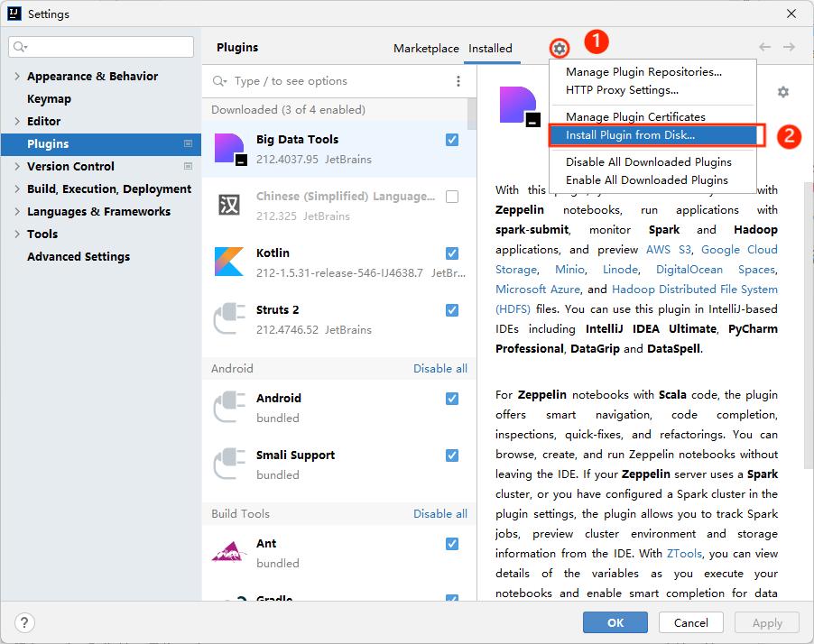The width and height of the screenshot is (814, 644).
Task: Uncheck the Smali Support plugin checkbox
Action: click(x=452, y=455)
